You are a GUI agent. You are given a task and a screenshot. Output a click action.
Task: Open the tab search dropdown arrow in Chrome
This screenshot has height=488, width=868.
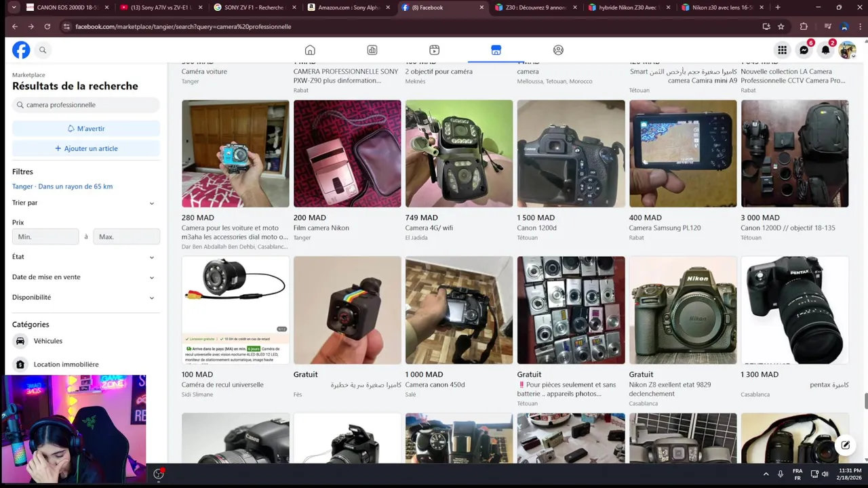[14, 7]
